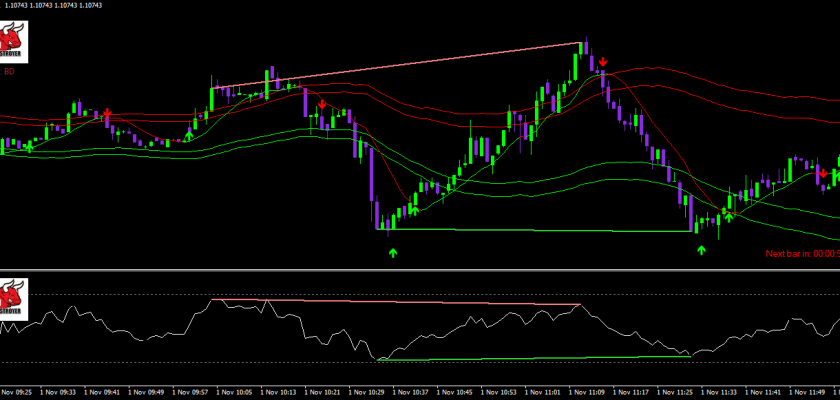Select the red sell arrow above the 09:41 candles

107,114
